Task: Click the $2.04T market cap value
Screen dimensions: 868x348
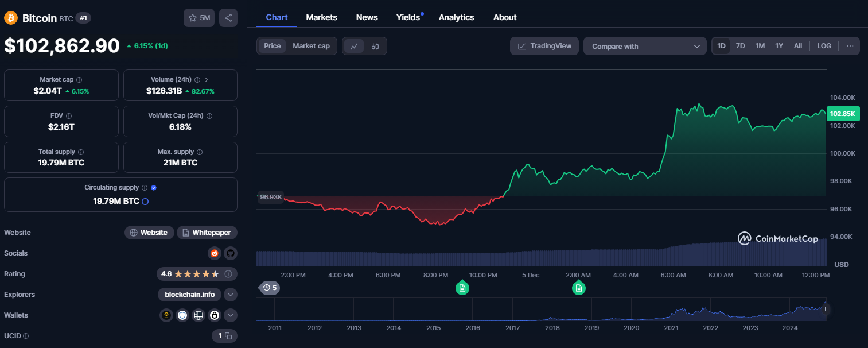Action: point(47,91)
